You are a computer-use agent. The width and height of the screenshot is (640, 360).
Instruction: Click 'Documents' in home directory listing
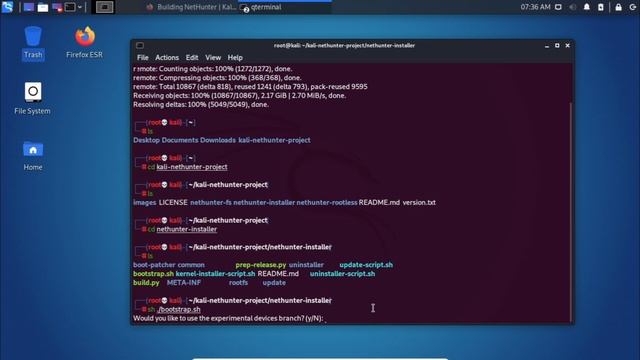[x=180, y=140]
